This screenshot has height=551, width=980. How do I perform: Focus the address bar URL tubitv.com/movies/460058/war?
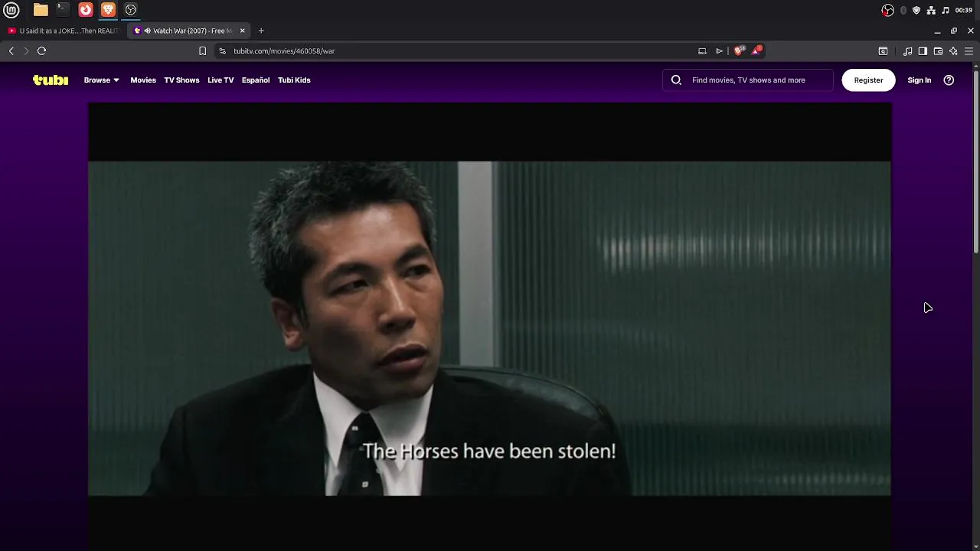pos(284,51)
